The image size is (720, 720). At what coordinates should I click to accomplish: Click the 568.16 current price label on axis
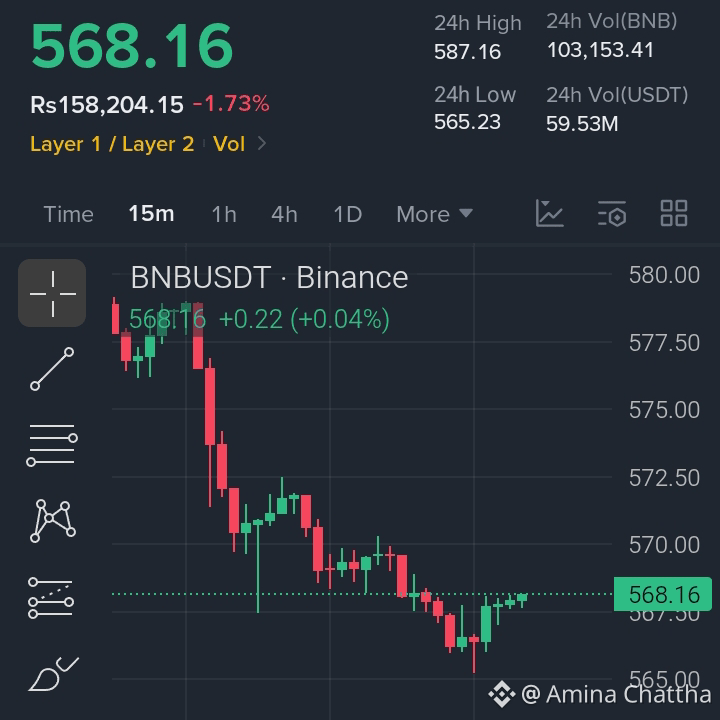[x=663, y=594]
